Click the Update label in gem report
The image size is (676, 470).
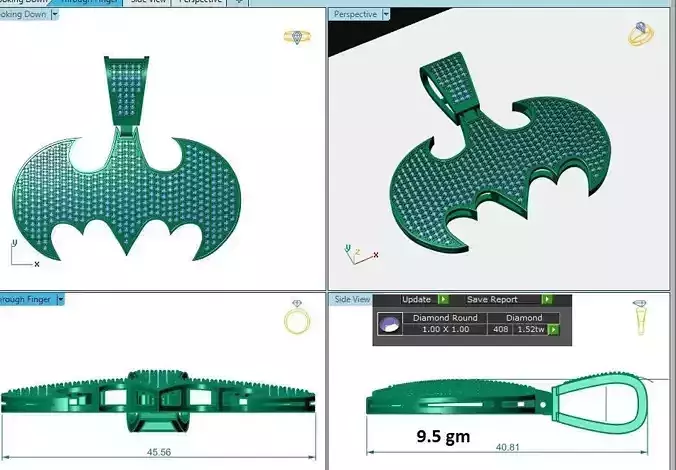pyautogui.click(x=416, y=299)
